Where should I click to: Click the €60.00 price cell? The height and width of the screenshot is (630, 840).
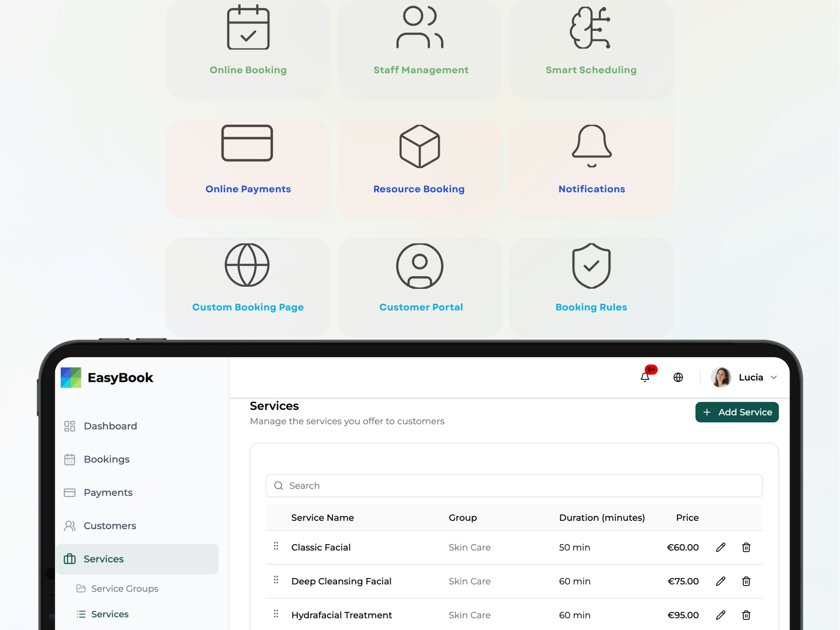tap(682, 547)
